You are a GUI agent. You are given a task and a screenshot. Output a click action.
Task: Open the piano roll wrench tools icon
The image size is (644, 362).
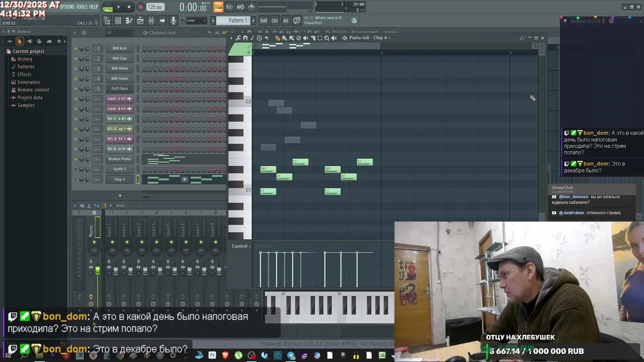[238, 38]
